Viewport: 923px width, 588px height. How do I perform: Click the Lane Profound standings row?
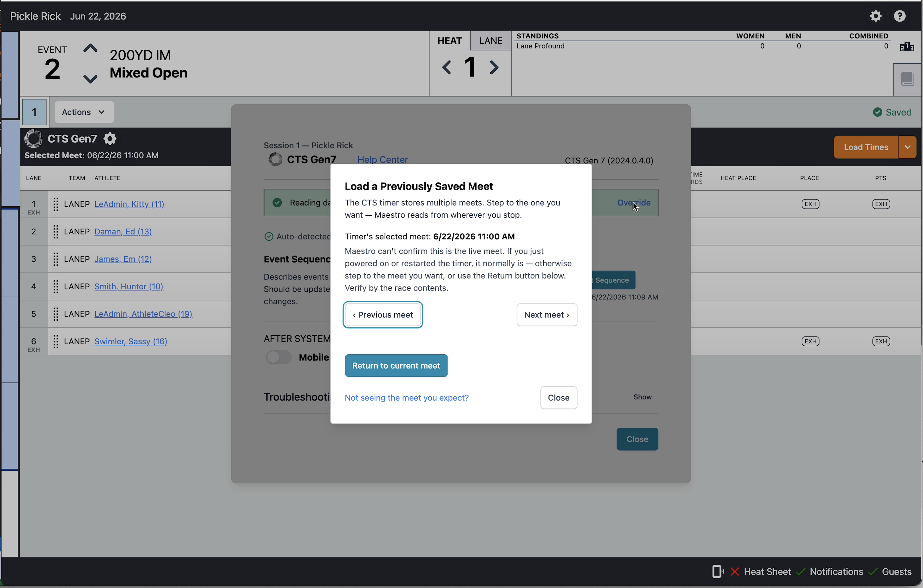coord(702,46)
